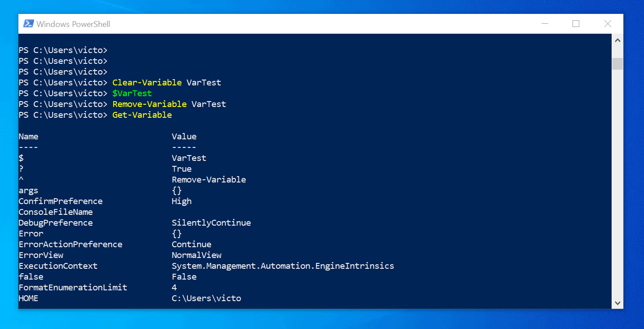The image size is (644, 329).
Task: Click the Clear-Variable command text
Action: click(x=147, y=83)
